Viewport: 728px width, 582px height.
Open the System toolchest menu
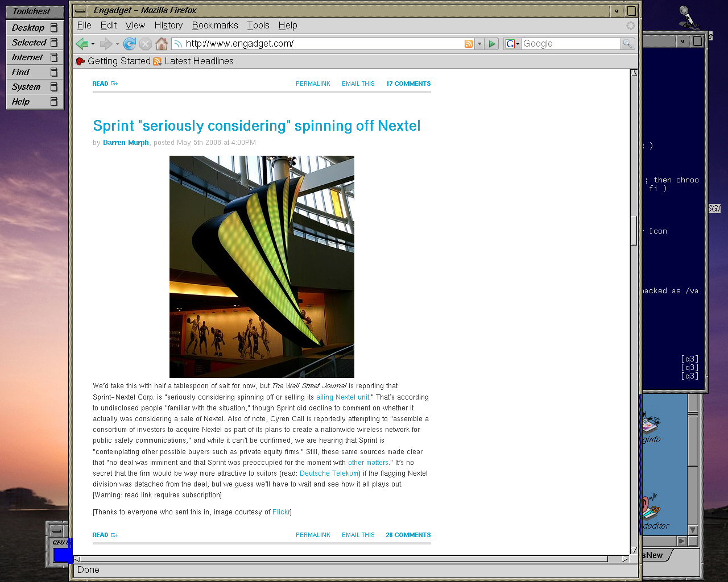point(35,87)
